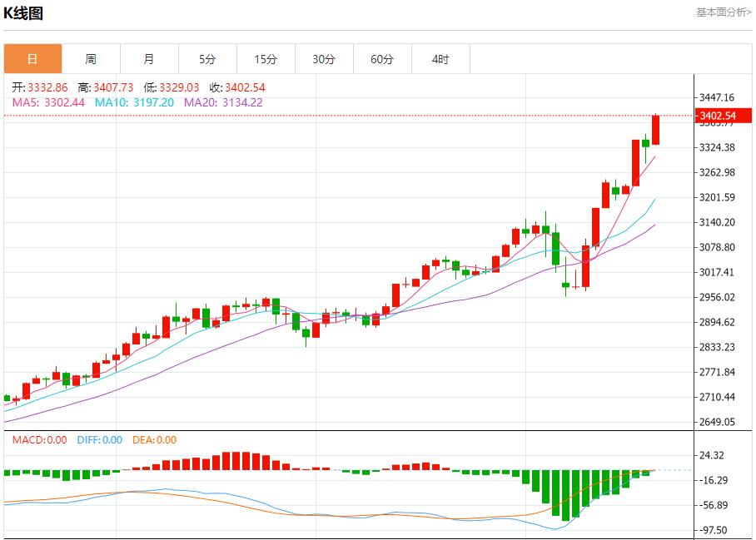Select the 月 (monthly) chart view

tap(149, 58)
